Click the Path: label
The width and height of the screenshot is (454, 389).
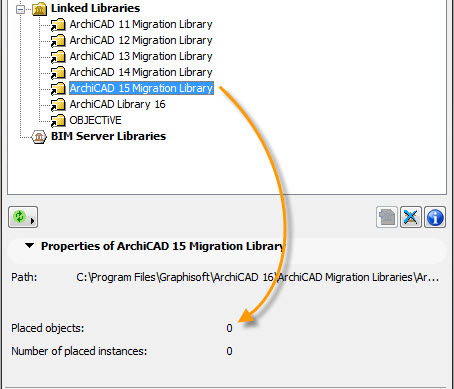[24, 277]
